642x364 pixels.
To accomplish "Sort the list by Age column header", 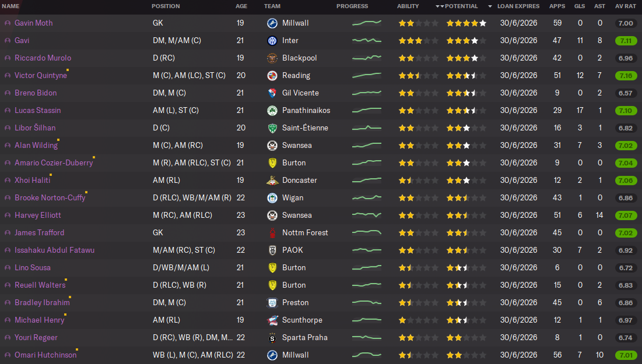I will tap(241, 6).
